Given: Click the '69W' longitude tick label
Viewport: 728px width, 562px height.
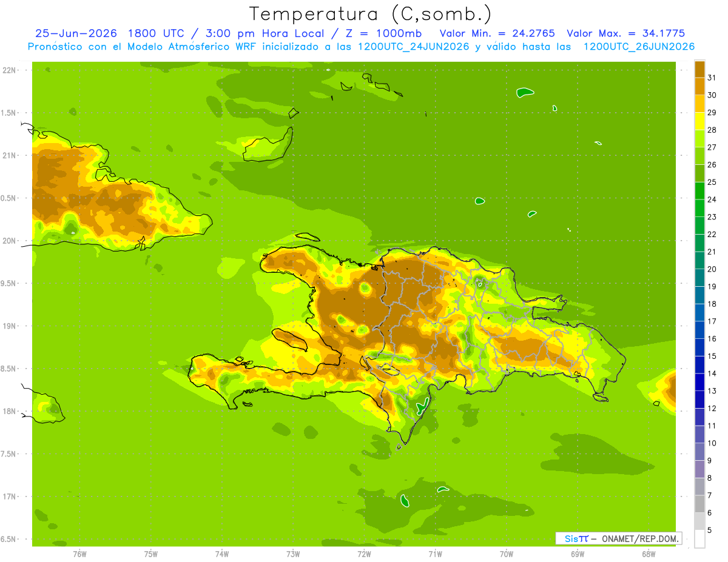Looking at the screenshot, I should pos(578,554).
